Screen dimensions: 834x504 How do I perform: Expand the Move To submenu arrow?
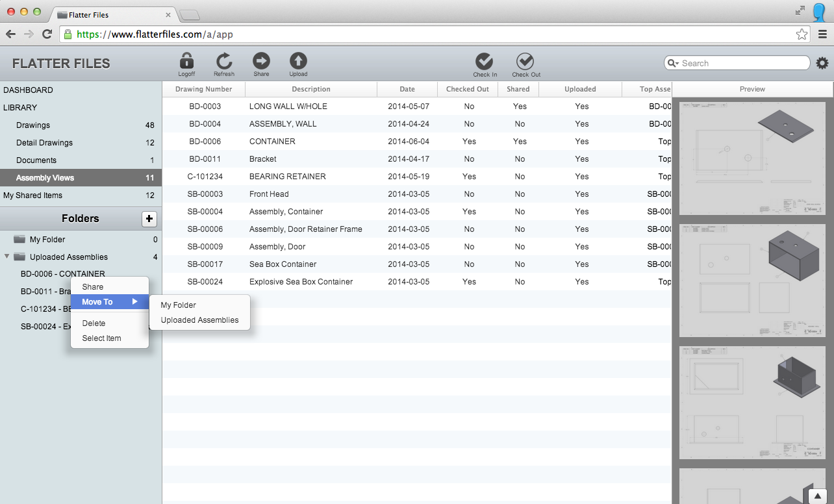coord(134,301)
